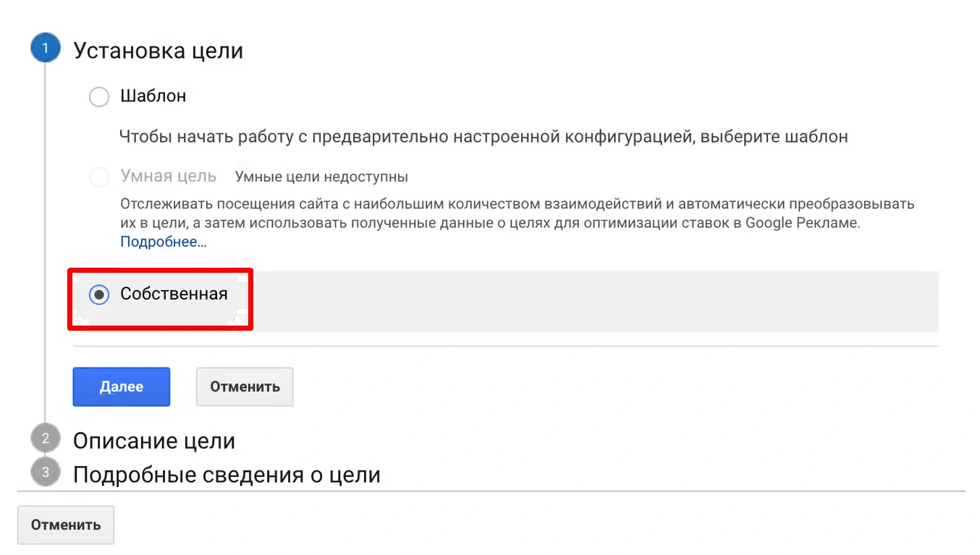
Task: Expand the Описание цели step
Action: 154,441
